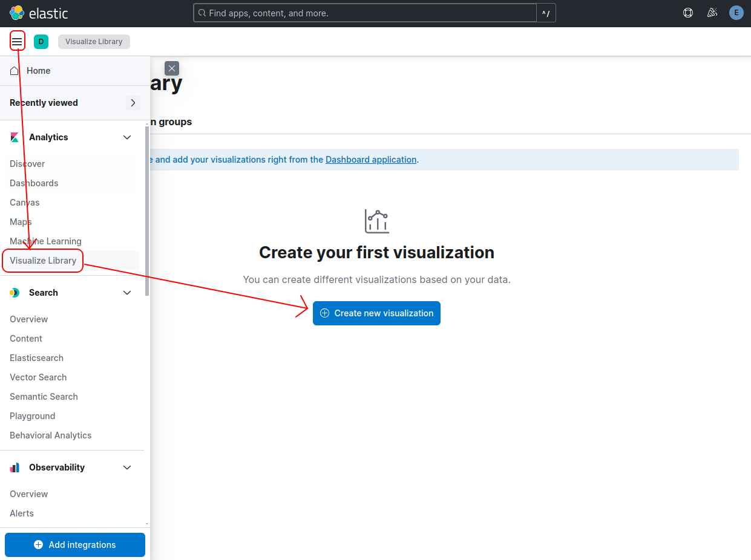Click the Elastic logo
The image size is (751, 560).
click(39, 13)
